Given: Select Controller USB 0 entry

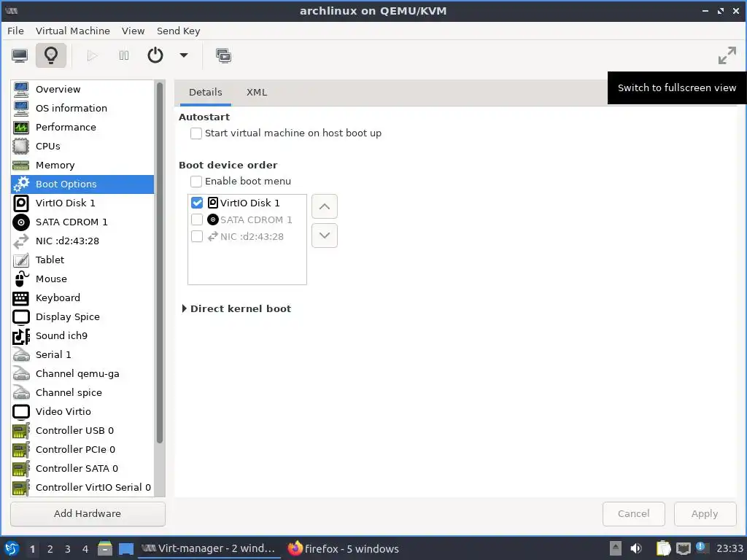Looking at the screenshot, I should [x=82, y=430].
